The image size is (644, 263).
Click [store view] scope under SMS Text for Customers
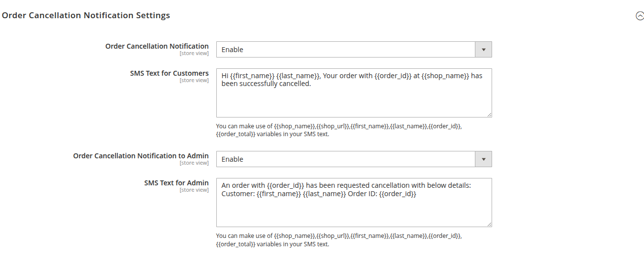(194, 80)
